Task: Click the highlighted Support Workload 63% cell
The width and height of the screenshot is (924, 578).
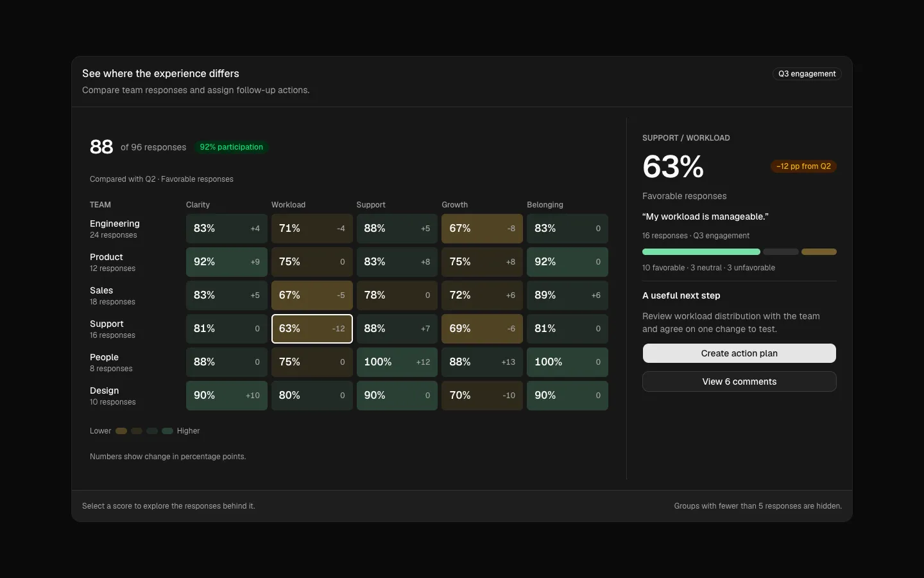Action: [x=312, y=329]
